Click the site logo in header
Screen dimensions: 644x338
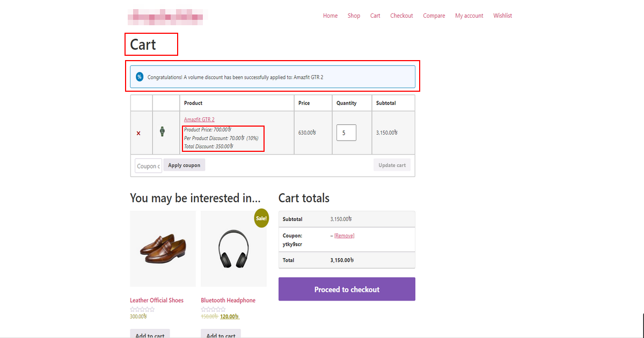point(167,17)
